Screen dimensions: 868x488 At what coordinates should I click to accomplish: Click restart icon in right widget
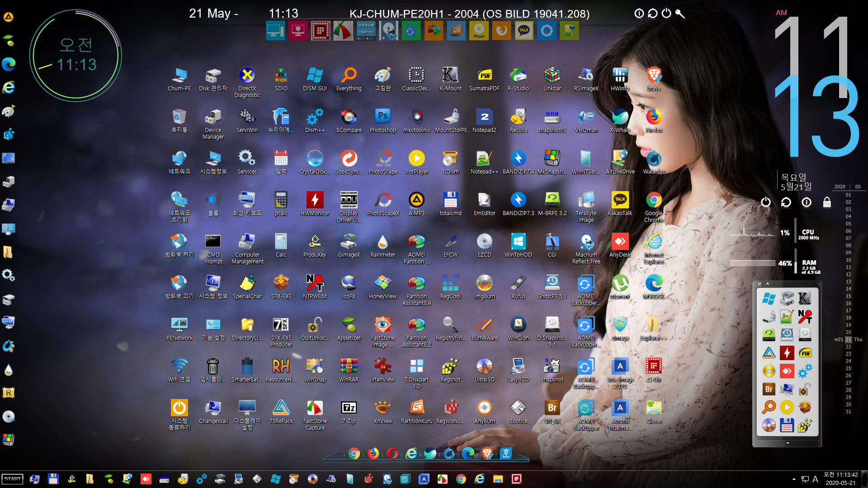pyautogui.click(x=786, y=202)
